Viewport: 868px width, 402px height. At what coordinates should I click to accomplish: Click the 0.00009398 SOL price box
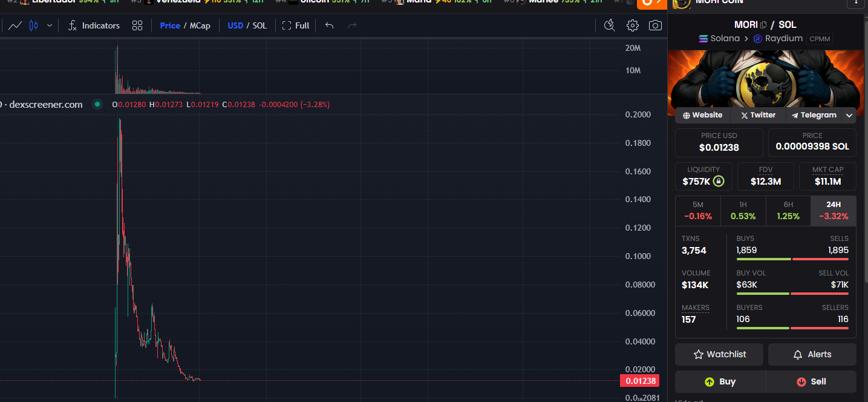point(812,142)
